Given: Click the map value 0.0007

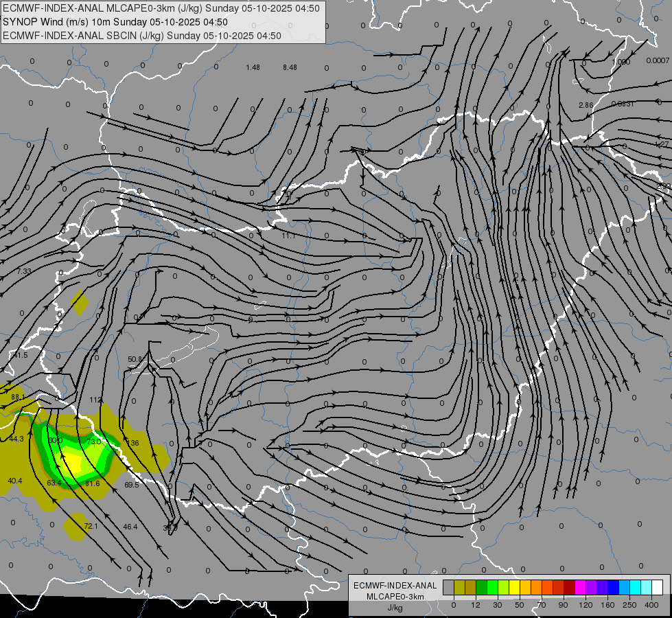Looking at the screenshot, I should (x=658, y=60).
